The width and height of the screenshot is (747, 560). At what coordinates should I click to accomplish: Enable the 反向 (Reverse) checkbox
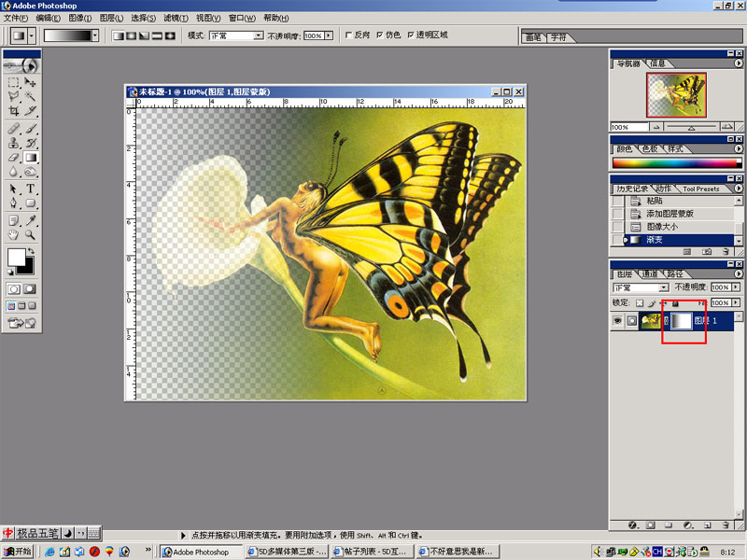pos(348,35)
